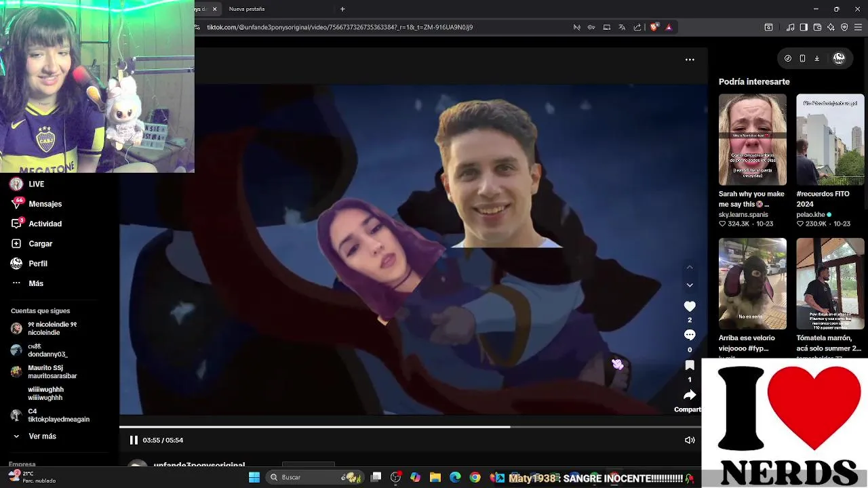
Task: Click TikTok desktop app download icon
Action: 816,58
